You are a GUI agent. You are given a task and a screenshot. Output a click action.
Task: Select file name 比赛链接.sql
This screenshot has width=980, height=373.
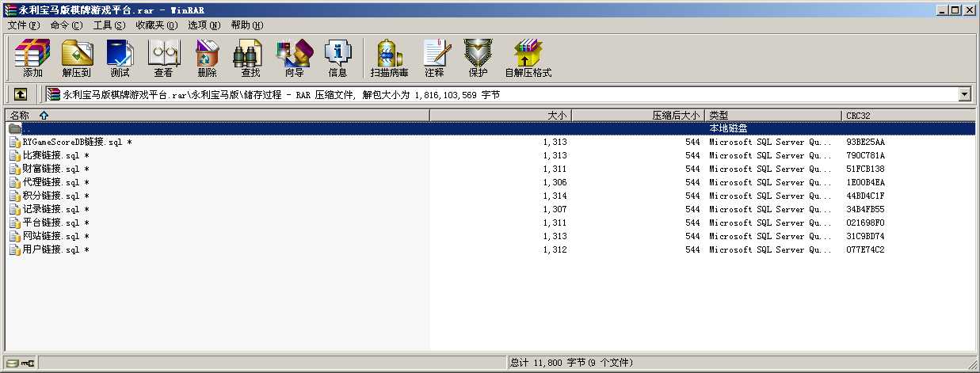(55, 155)
